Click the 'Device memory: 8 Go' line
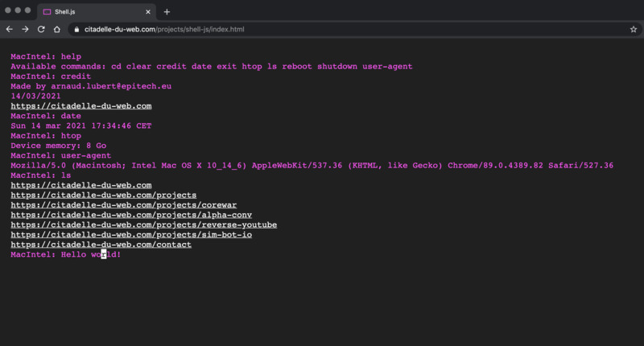Screen dimensions: 644x346 click(x=58, y=146)
